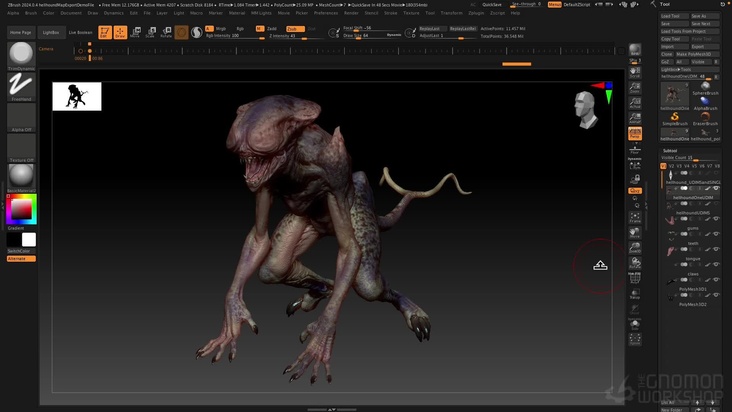Select the Edit mode button
This screenshot has height=412, width=732.
click(x=105, y=32)
